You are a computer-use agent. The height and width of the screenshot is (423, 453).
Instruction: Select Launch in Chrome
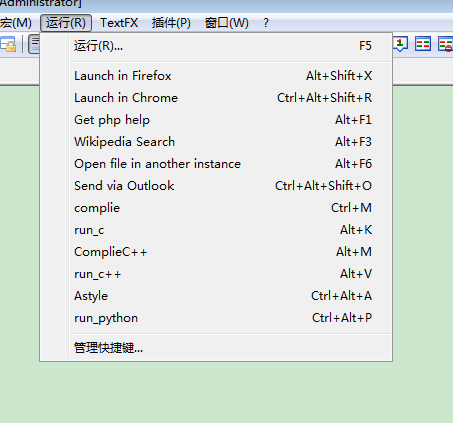pos(216,98)
